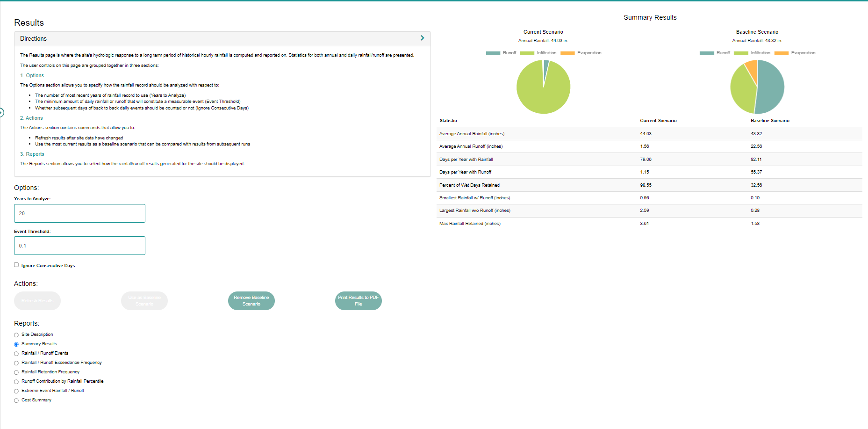Click the Current Scenario pie chart
Image resolution: width=868 pixels, height=429 pixels.
click(543, 87)
